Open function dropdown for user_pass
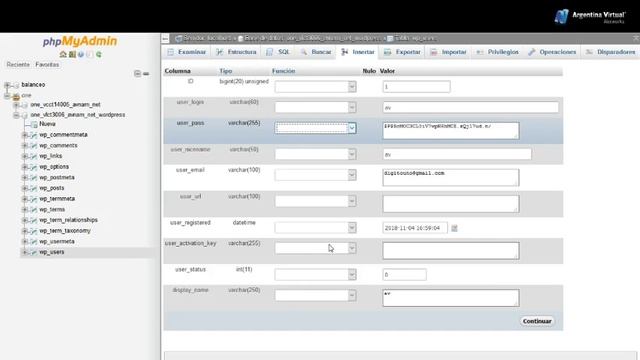This screenshot has width=640, height=360. coord(316,128)
